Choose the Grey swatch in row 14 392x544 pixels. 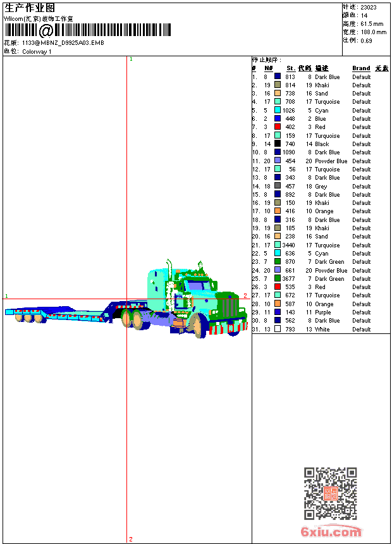[x=278, y=186]
